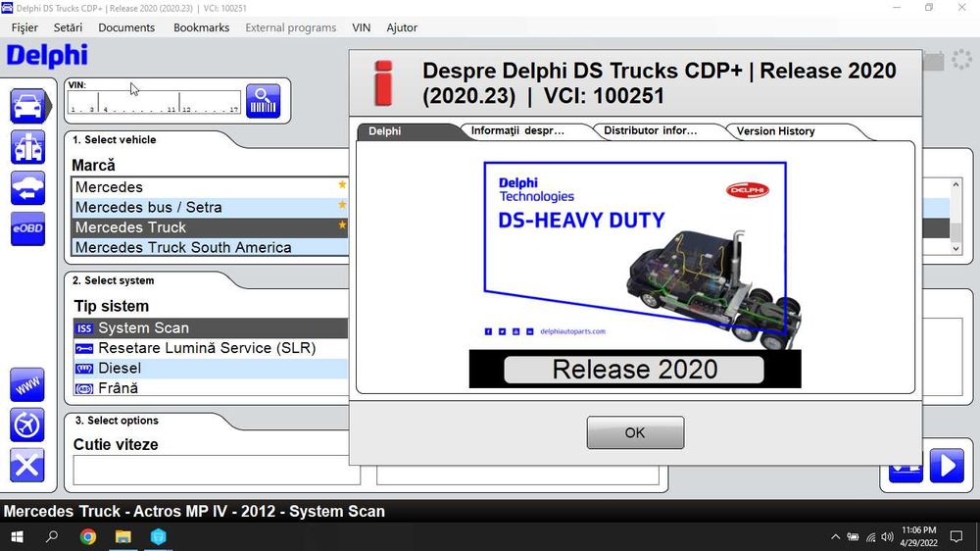Open the notification center icon
The height and width of the screenshot is (551, 980).
click(x=956, y=536)
